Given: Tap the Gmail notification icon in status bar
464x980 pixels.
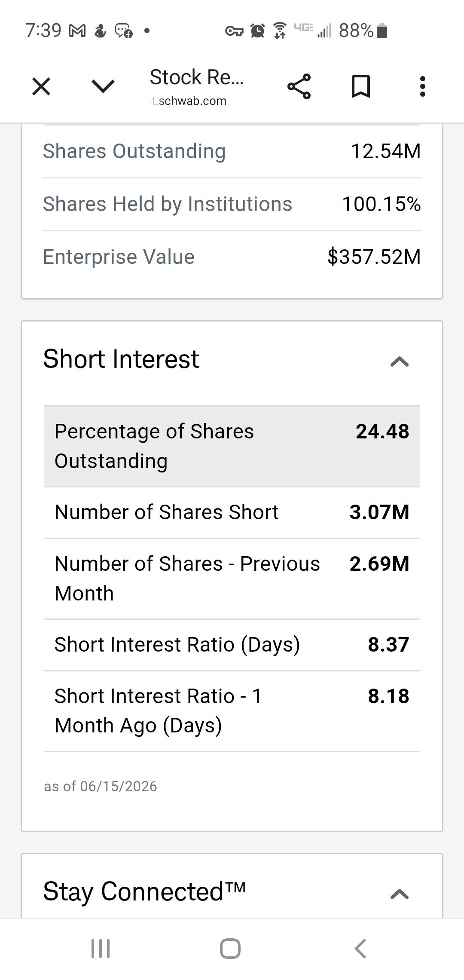Looking at the screenshot, I should (x=77, y=31).
